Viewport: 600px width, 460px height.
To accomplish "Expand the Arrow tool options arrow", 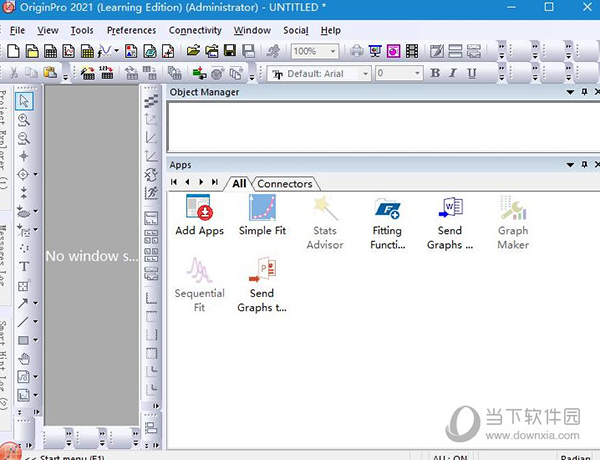I will 35,303.
